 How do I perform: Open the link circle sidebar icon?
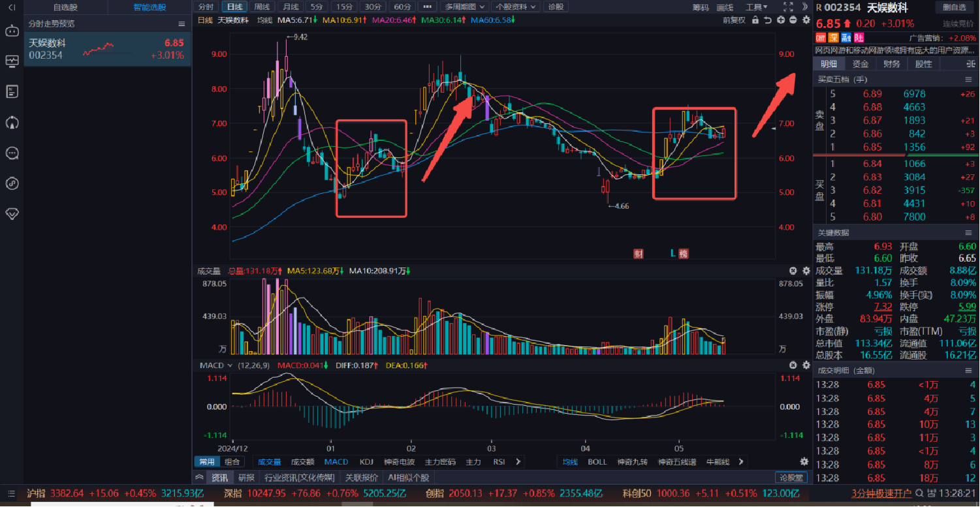point(12,183)
